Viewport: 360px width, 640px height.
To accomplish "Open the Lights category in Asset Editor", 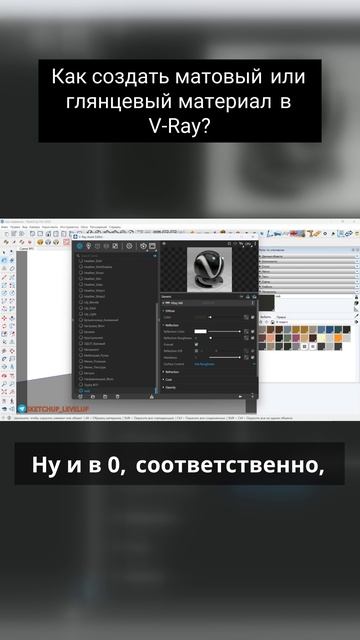I will click(89, 246).
